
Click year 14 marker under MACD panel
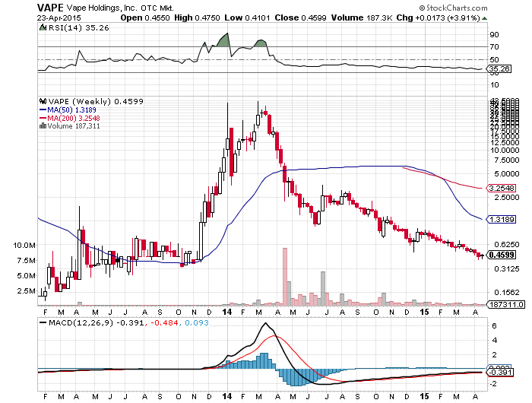(227, 396)
